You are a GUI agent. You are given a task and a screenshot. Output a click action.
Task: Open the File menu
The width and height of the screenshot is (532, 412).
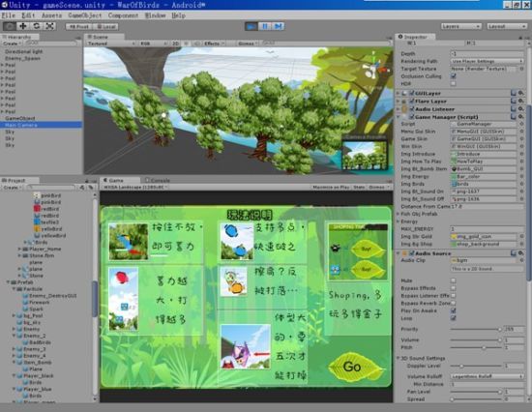coord(9,15)
